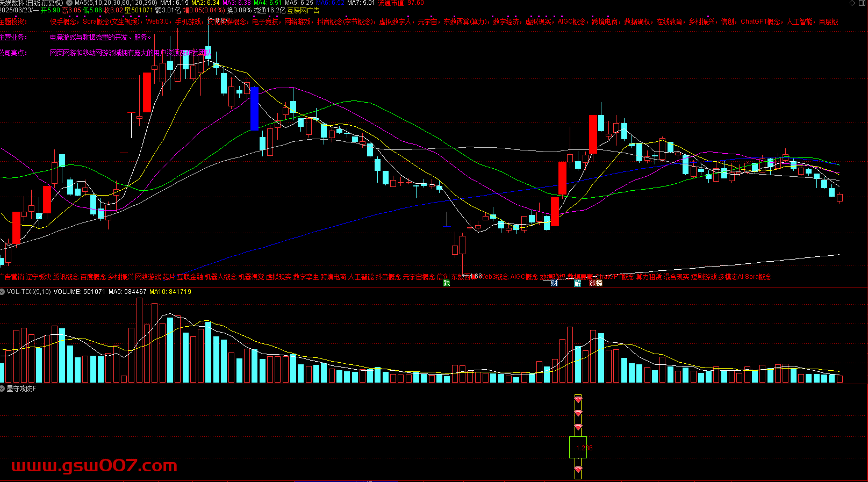Click the 机器视觉 tag in the bottom row

pyautogui.click(x=251, y=277)
